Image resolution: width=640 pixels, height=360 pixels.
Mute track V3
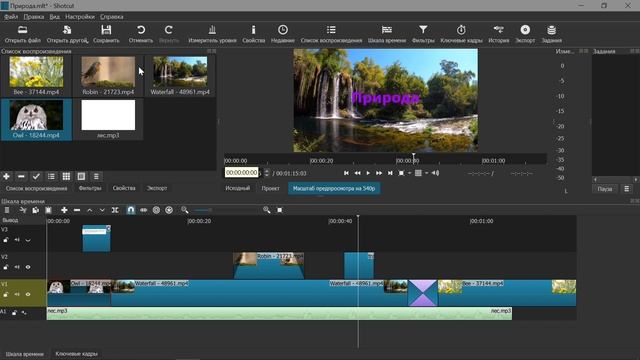[17, 240]
